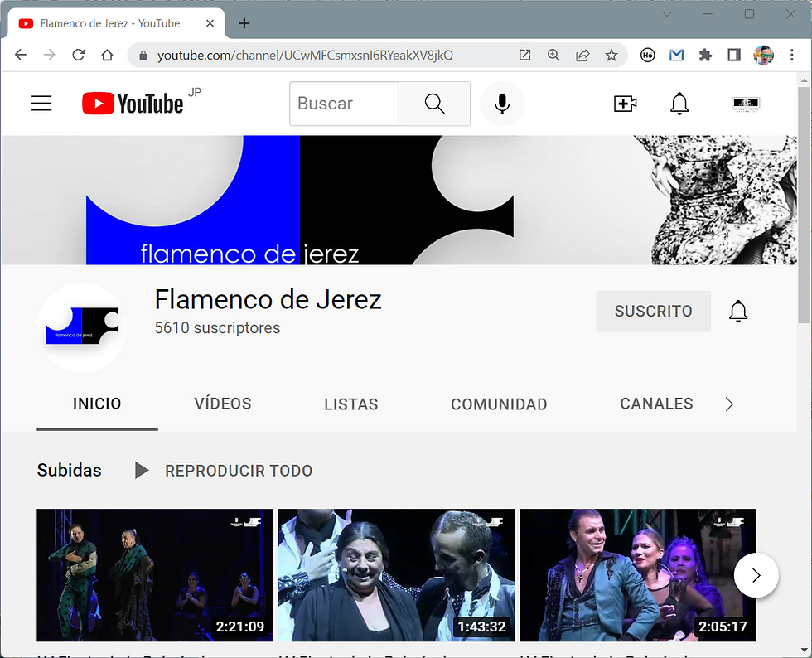Open page in app icon in address bar
Image resolution: width=812 pixels, height=658 pixels.
(x=524, y=55)
